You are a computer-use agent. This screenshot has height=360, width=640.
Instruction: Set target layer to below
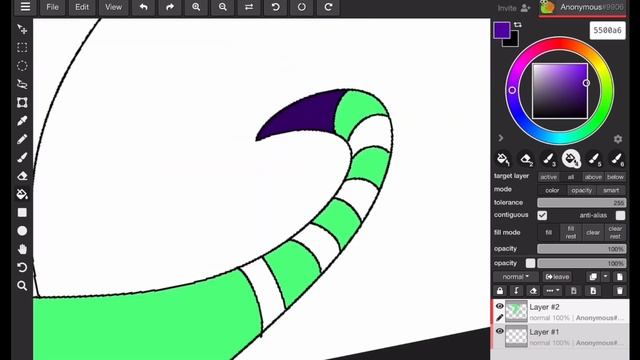[615, 177]
